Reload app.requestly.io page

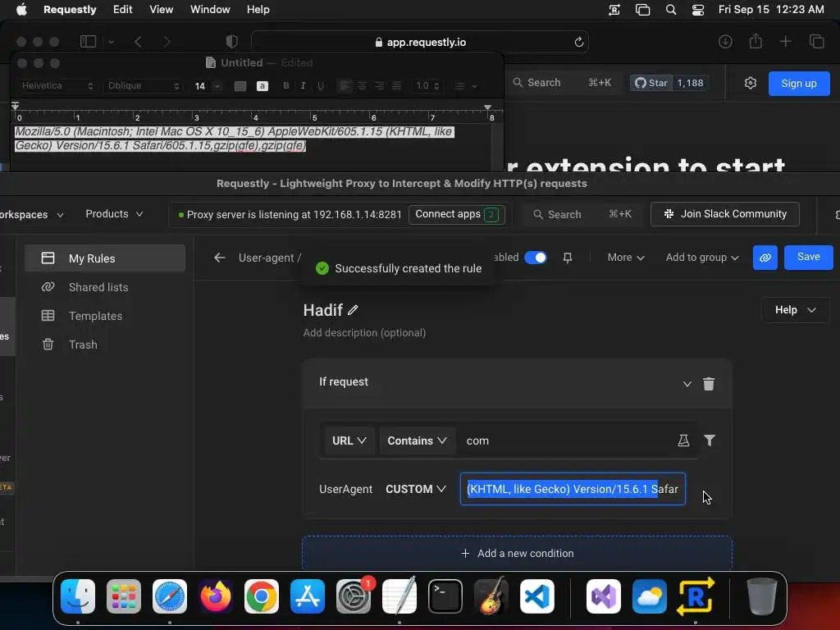coord(578,42)
